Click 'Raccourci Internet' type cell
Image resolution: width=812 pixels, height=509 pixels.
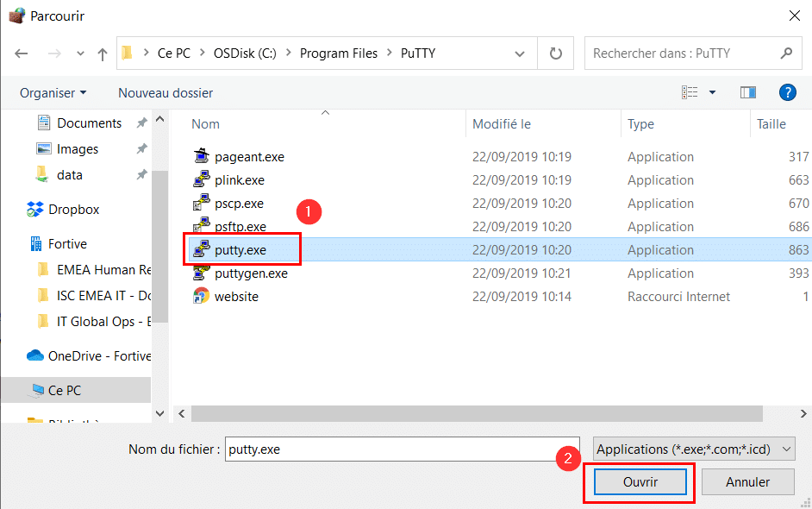click(x=679, y=297)
